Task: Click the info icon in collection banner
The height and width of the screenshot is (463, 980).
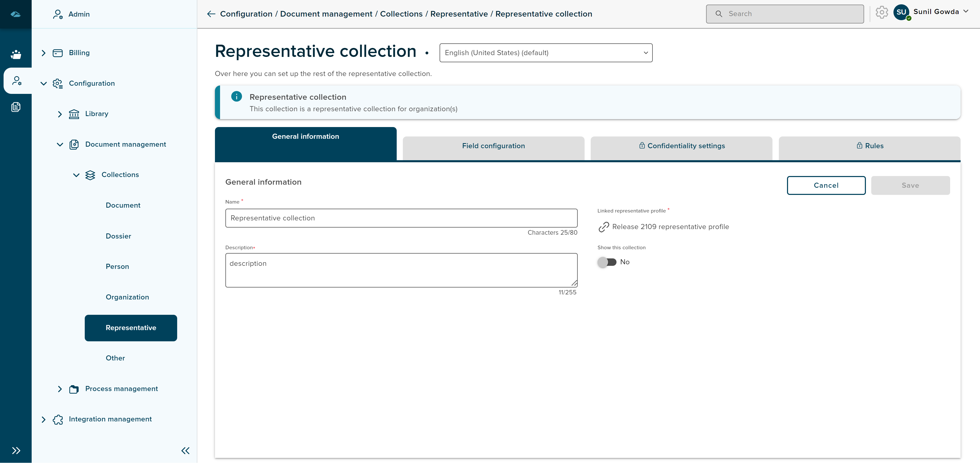Action: click(236, 96)
